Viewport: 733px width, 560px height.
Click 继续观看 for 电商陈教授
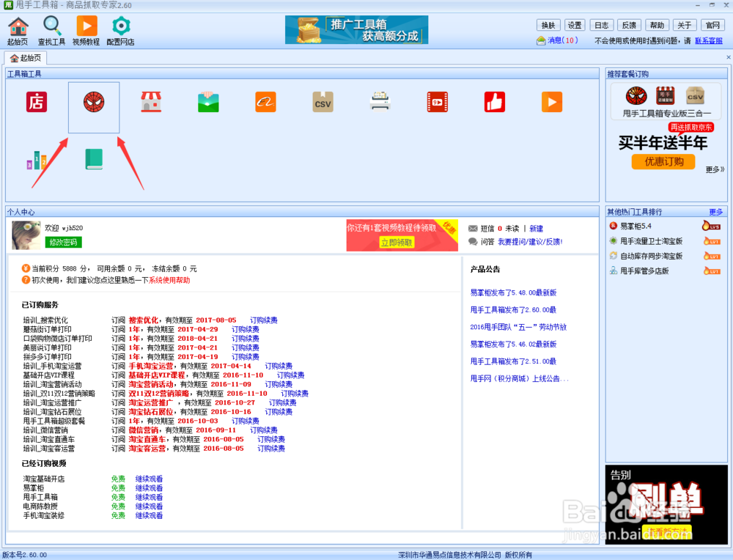click(149, 506)
